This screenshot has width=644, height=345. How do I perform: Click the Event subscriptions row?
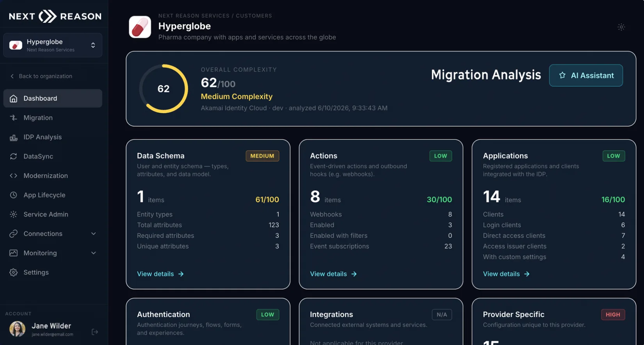point(381,246)
